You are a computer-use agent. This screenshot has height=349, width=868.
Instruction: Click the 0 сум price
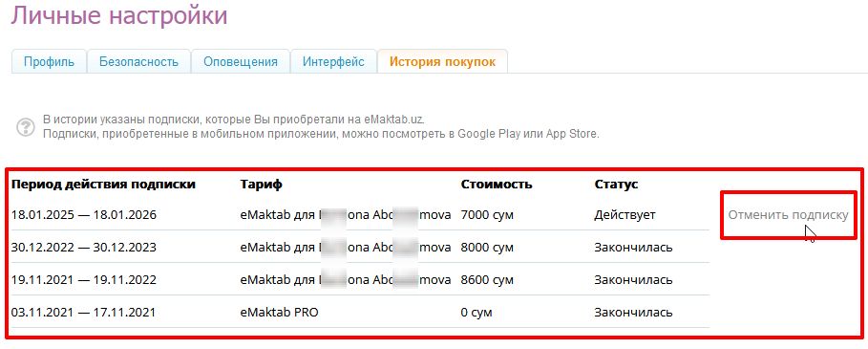[x=476, y=313]
